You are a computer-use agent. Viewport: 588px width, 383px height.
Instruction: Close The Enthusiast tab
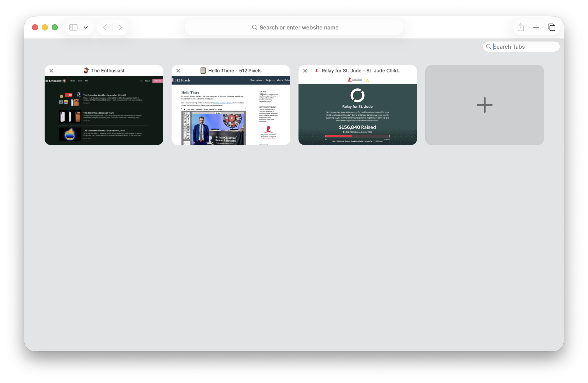[51, 71]
